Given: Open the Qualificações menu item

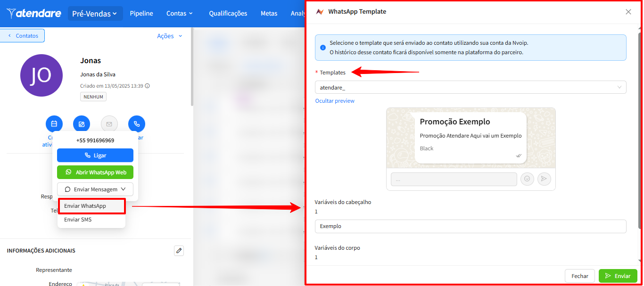Looking at the screenshot, I should tap(228, 14).
